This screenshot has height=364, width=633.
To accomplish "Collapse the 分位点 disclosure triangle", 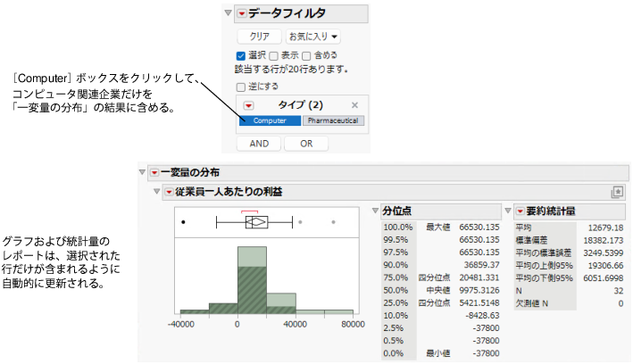I will (375, 211).
